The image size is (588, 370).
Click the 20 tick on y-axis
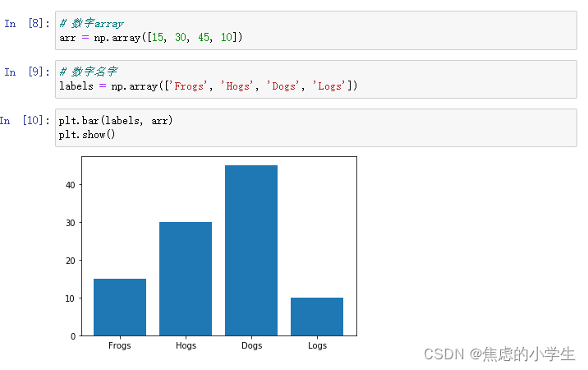[x=71, y=261]
